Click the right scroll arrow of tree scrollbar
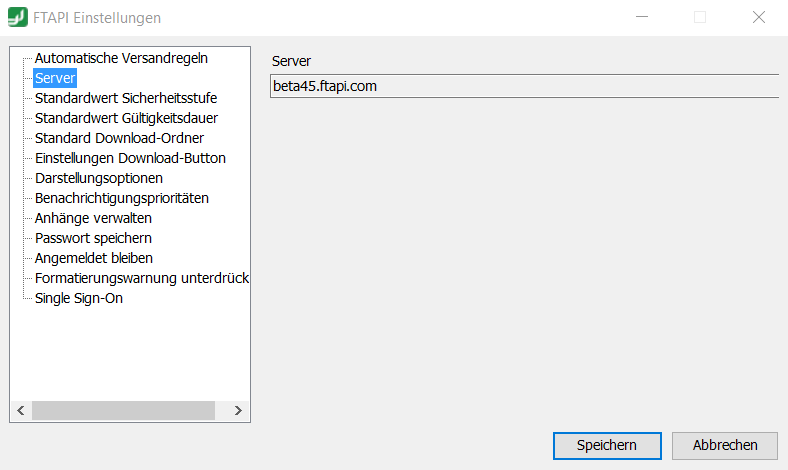788x470 pixels. [238, 410]
